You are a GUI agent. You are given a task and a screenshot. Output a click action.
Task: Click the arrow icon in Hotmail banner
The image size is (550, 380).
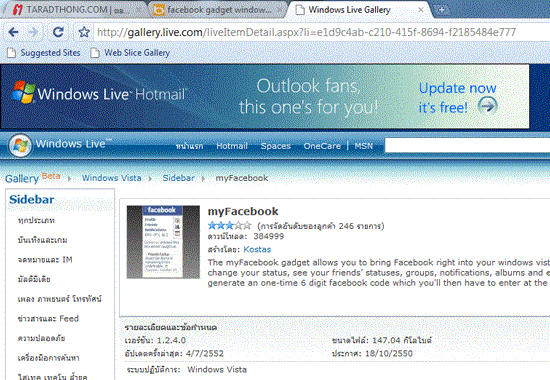(x=488, y=106)
